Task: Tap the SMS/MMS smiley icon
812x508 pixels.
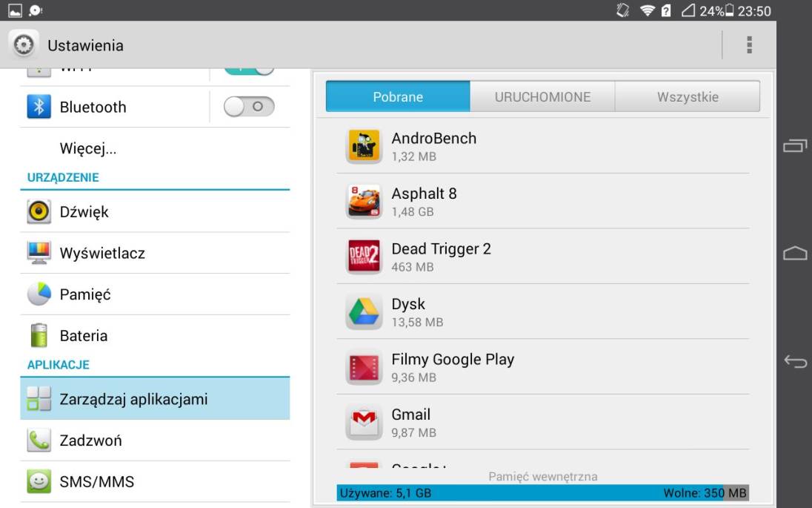Action: tap(39, 481)
